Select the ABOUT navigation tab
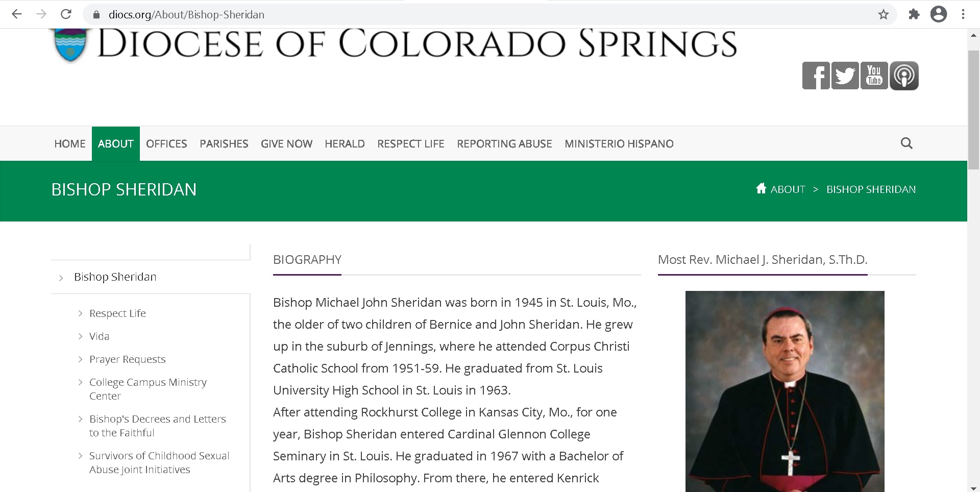The height and width of the screenshot is (492, 980). click(115, 143)
